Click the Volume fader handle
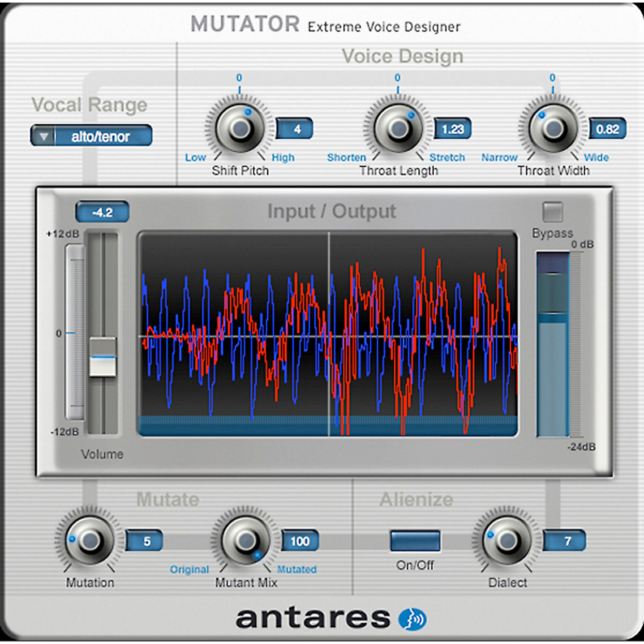Viewport: 644px width, 644px height. 103,357
